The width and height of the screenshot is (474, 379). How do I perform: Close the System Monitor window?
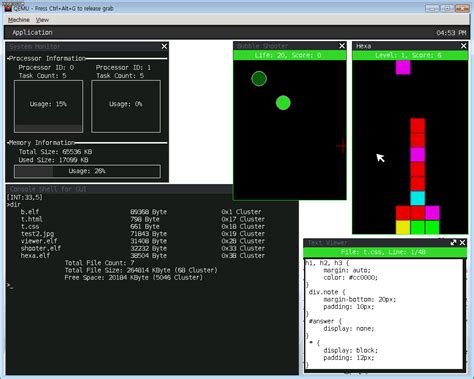(x=164, y=46)
